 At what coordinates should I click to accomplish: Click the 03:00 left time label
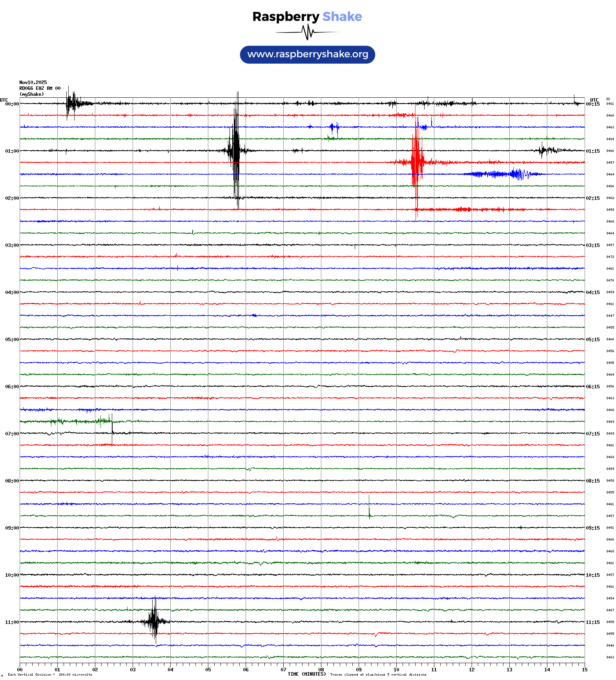click(x=12, y=245)
